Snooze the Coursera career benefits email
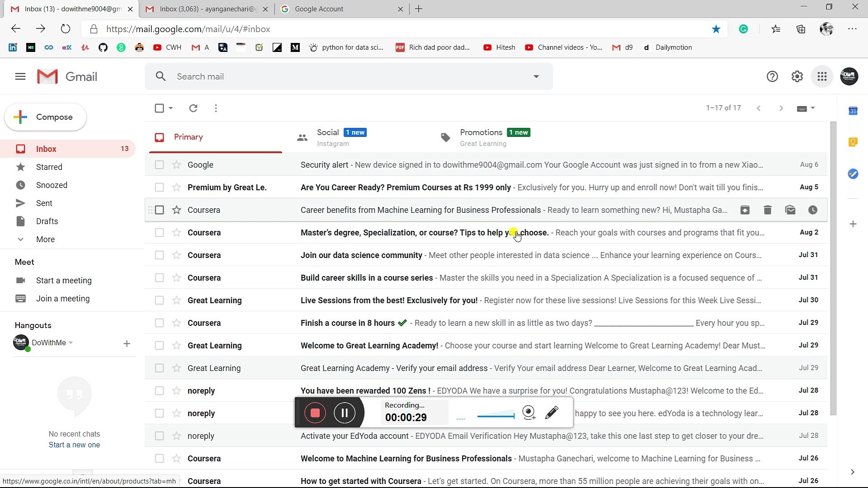 [812, 210]
